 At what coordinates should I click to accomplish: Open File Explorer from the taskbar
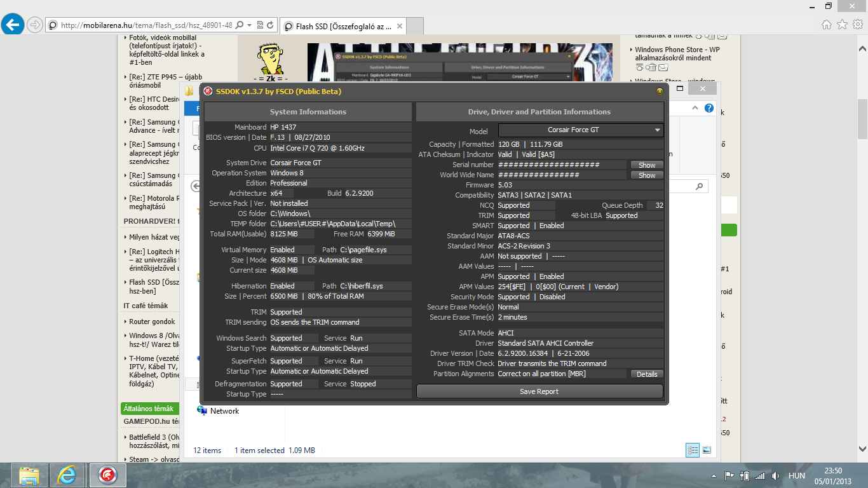point(30,475)
